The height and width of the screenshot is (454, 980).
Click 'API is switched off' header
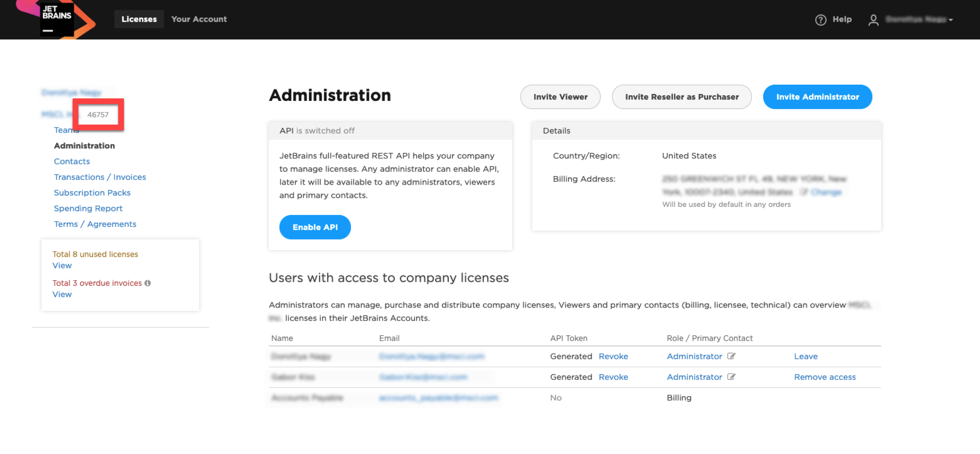tap(317, 131)
